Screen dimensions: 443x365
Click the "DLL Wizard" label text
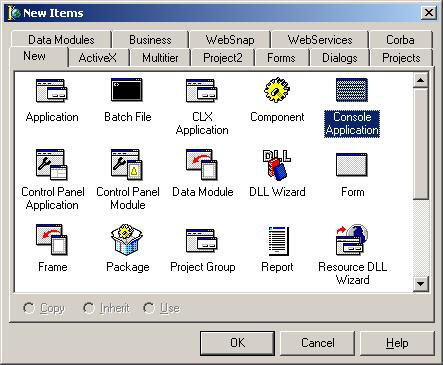tap(277, 192)
